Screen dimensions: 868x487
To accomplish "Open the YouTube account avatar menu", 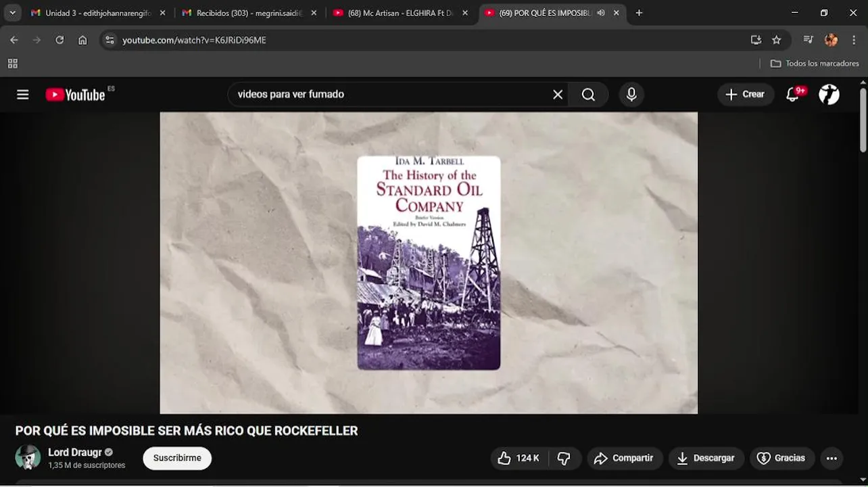I will coord(829,95).
